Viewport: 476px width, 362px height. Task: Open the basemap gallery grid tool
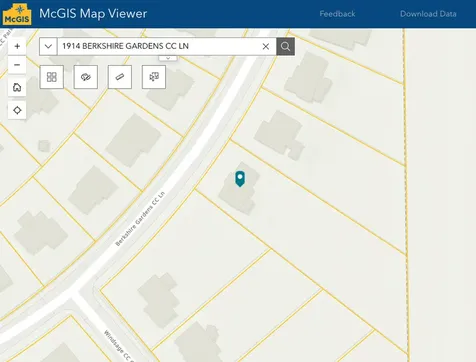(52, 77)
